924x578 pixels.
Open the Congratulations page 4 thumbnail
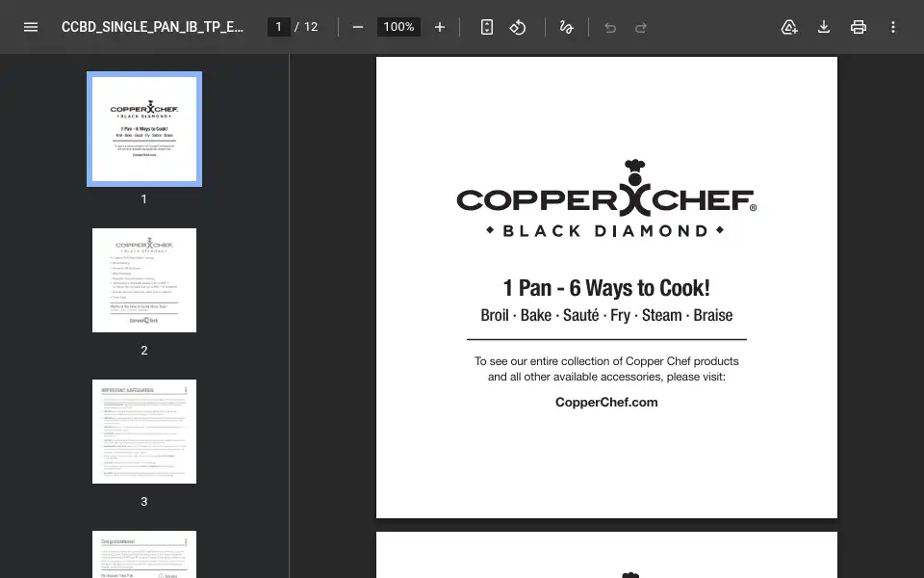[144, 554]
